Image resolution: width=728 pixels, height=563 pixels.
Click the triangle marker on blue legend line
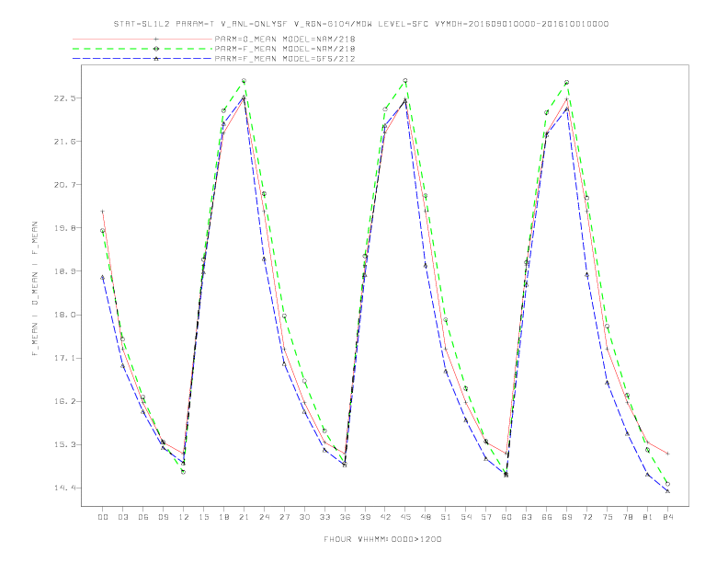[x=156, y=59]
